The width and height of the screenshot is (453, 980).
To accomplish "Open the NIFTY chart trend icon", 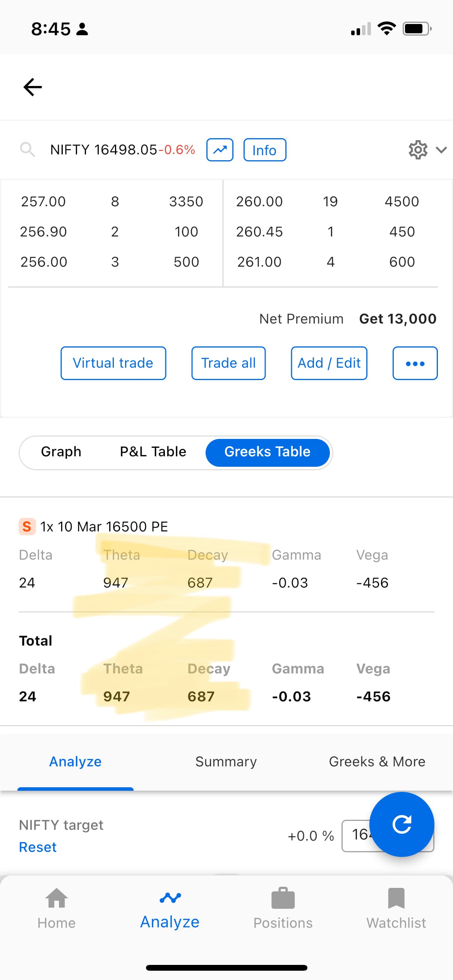I will coord(220,150).
